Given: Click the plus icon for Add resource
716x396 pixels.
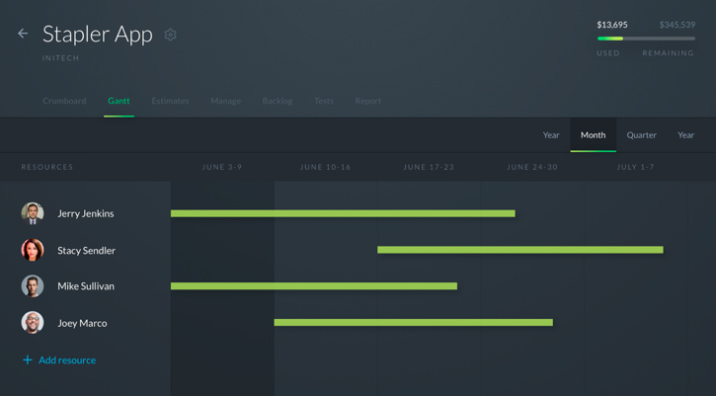Looking at the screenshot, I should pyautogui.click(x=27, y=360).
